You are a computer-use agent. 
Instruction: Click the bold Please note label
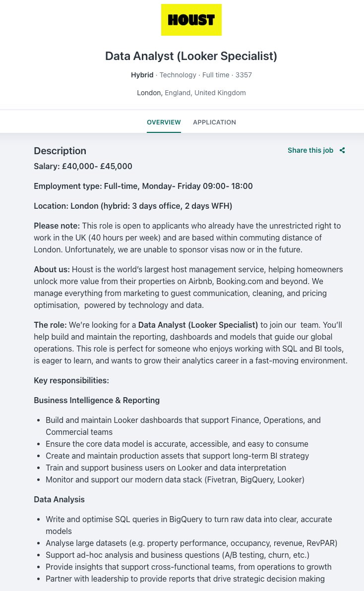coord(57,226)
